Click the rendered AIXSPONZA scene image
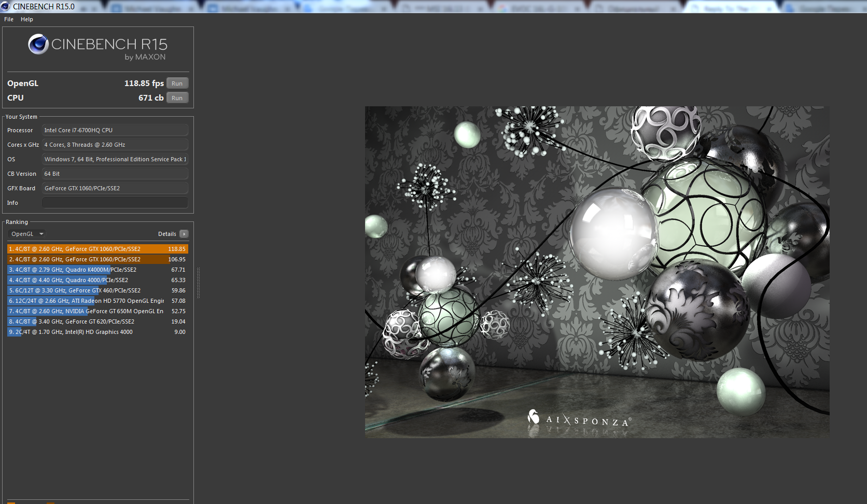Image resolution: width=867 pixels, height=504 pixels. click(x=597, y=272)
